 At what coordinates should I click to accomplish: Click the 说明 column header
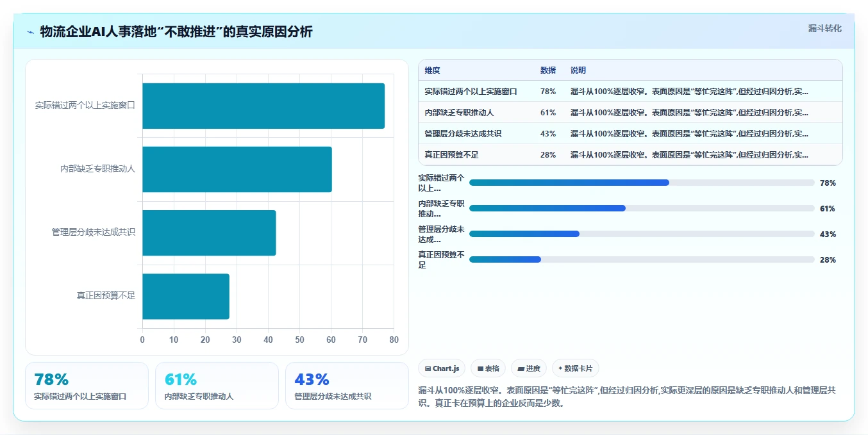coord(578,70)
